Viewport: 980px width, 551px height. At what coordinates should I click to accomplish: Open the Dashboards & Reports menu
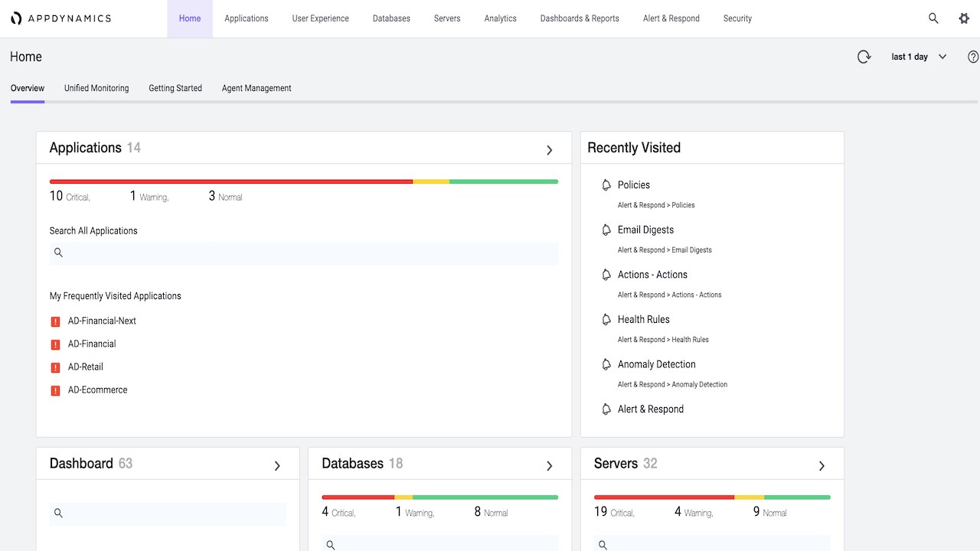[580, 18]
